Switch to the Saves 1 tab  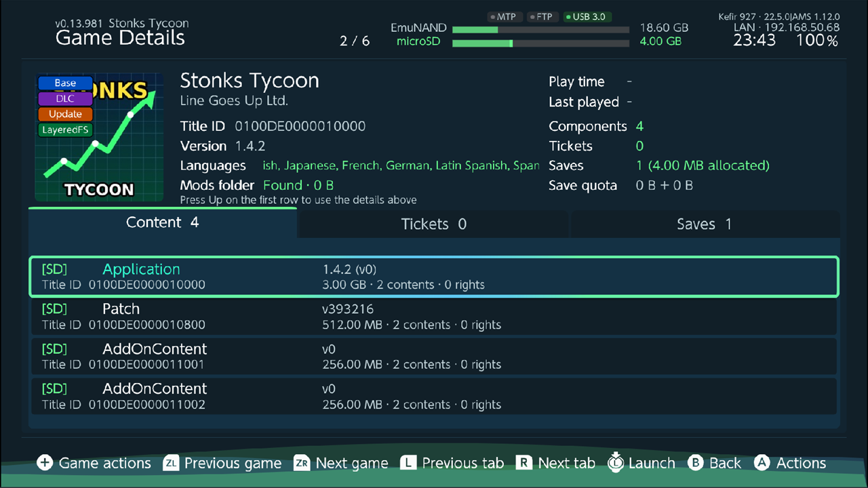(x=705, y=224)
